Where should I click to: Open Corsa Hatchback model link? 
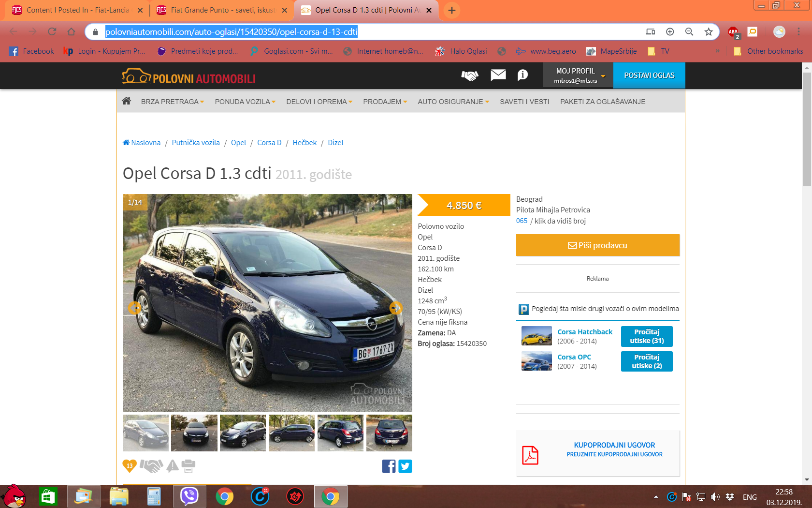(585, 332)
